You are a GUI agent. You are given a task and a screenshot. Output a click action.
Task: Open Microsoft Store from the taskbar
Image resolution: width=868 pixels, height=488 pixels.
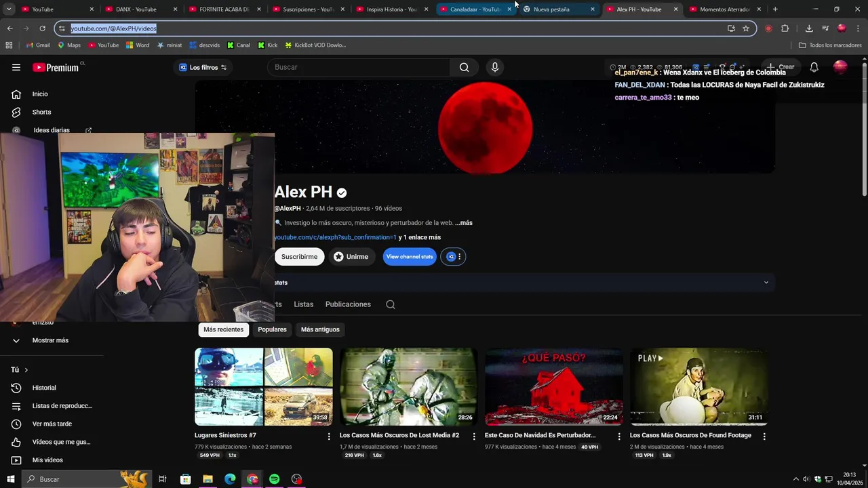185,479
